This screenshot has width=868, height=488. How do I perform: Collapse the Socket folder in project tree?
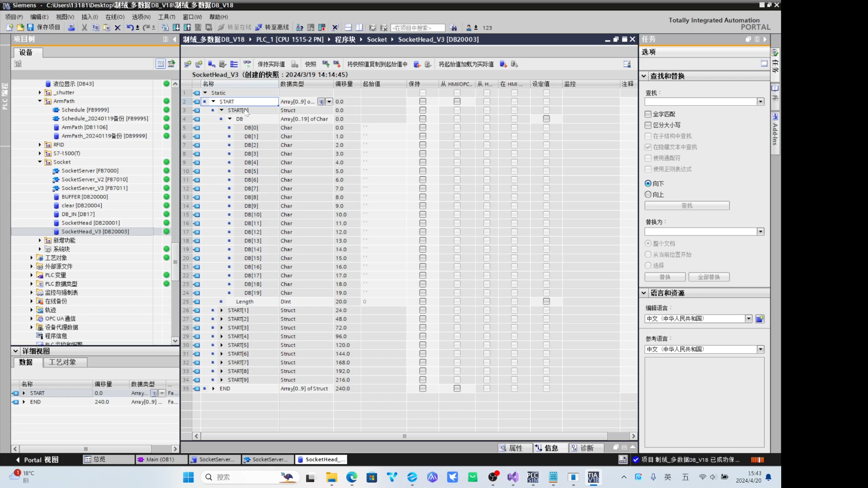click(40, 162)
